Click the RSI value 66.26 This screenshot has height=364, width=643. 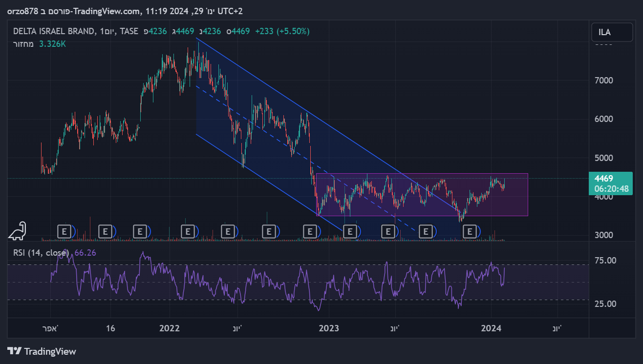coord(85,253)
